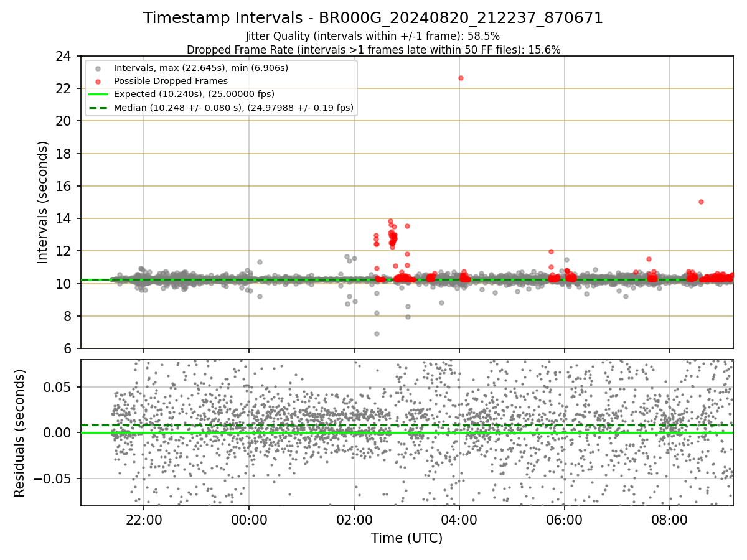The image size is (747, 560).
Task: Click the "22:00" x-axis tick label
Action: point(144,520)
